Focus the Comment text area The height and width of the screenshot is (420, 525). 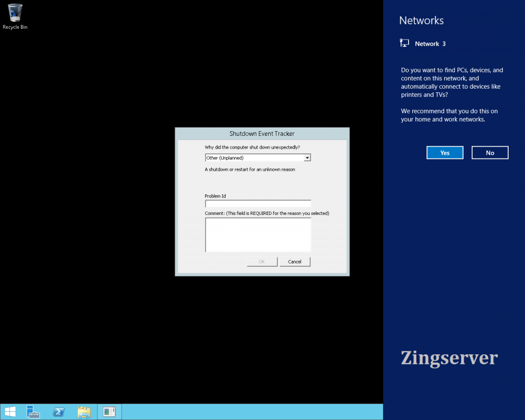pos(258,235)
